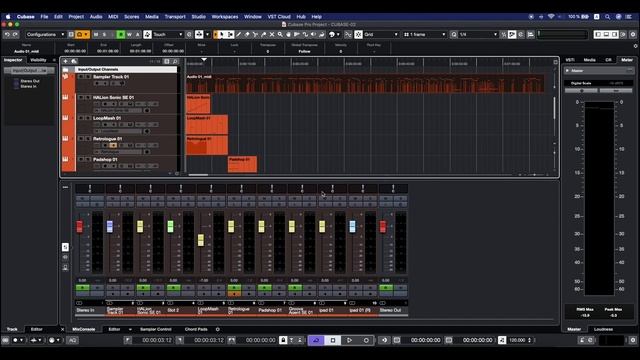Image resolution: width=640 pixels, height=360 pixels.
Task: Click the Object Selection arrow tool
Action: [222, 35]
